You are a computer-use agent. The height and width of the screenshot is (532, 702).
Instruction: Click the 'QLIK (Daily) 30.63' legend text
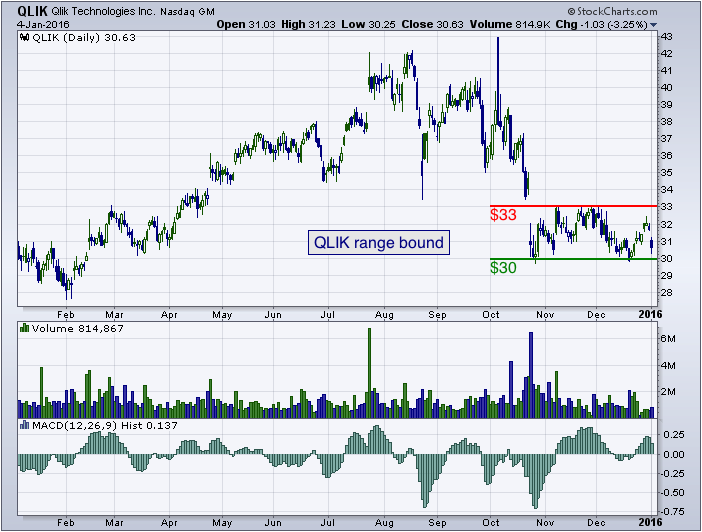click(84, 38)
